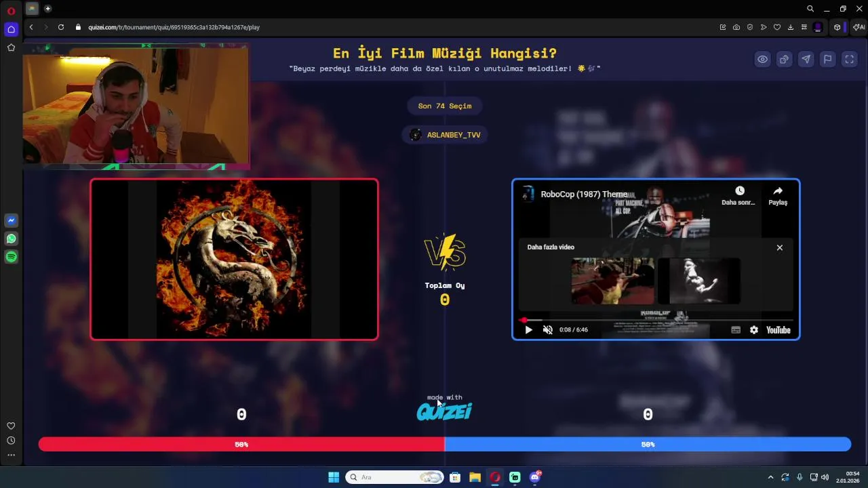The width and height of the screenshot is (868, 488).
Task: Open Messenger in Opera sidebar
Action: [x=11, y=221]
